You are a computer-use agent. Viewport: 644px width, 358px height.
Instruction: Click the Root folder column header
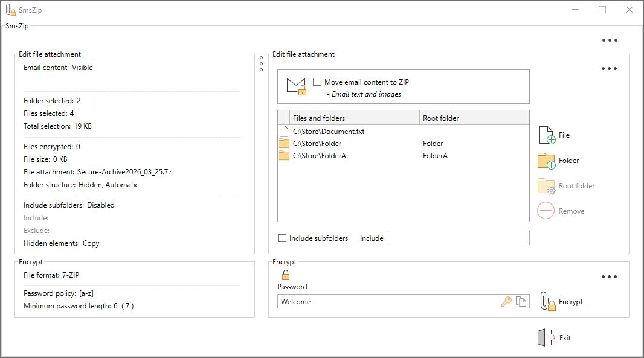click(474, 118)
